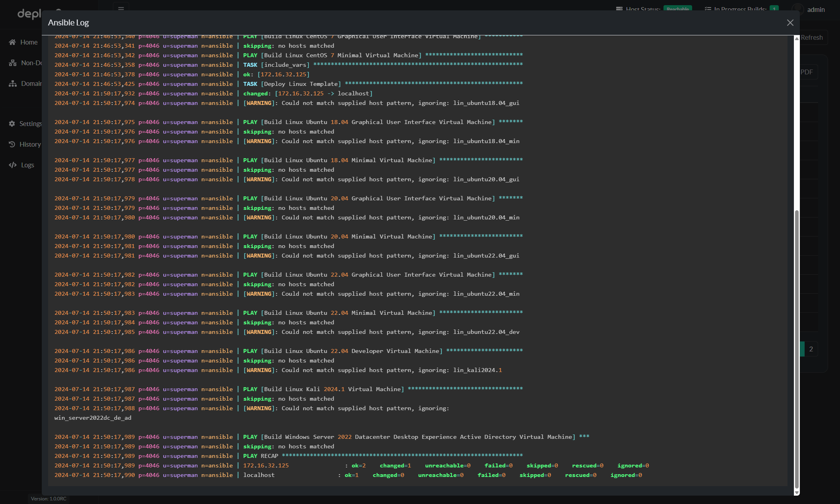
Task: Toggle the Ansible Log visibility
Action: (790, 23)
